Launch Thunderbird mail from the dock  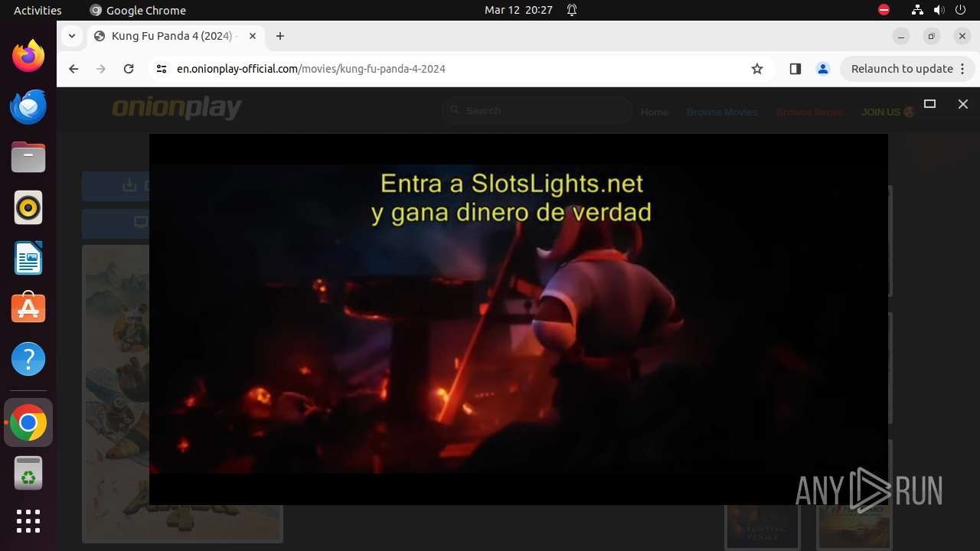pos(28,106)
